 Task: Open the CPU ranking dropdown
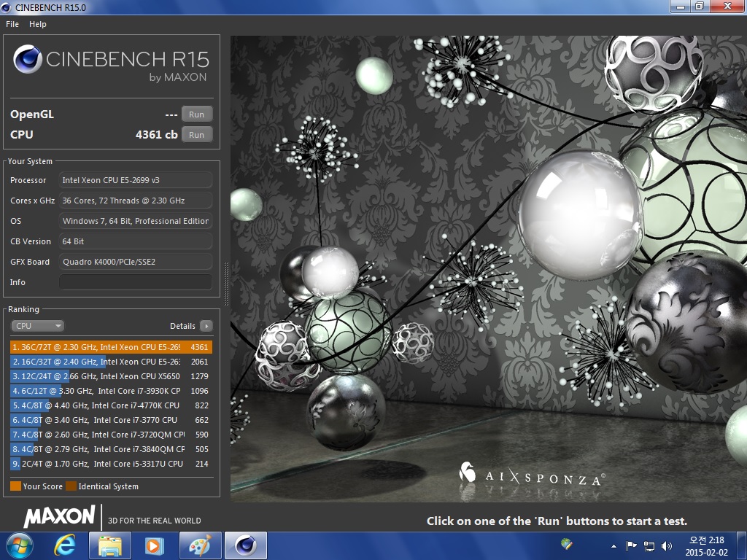[38, 326]
